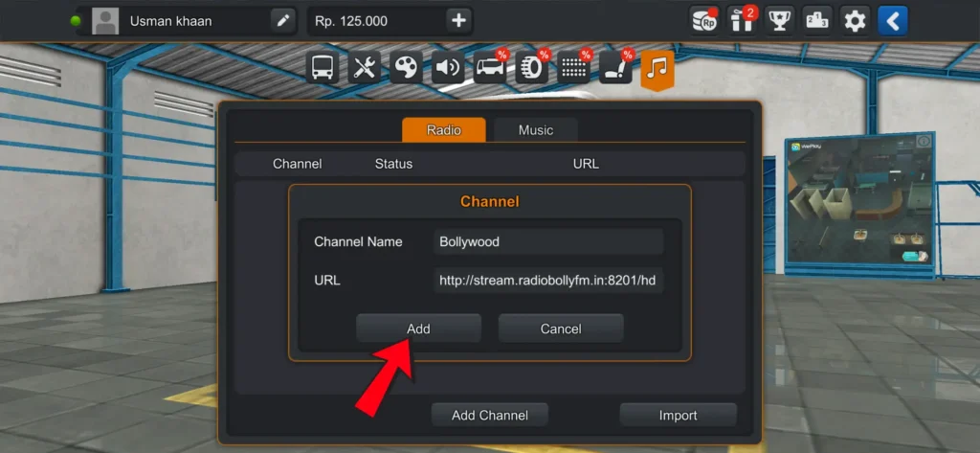This screenshot has height=453, width=980.
Task: Open the paint palette livery icon
Action: 406,68
